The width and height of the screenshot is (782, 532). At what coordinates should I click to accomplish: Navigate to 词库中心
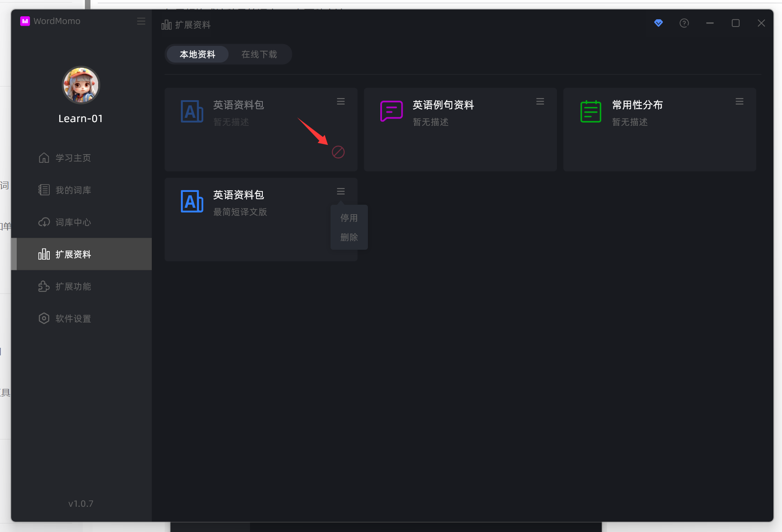coord(73,222)
